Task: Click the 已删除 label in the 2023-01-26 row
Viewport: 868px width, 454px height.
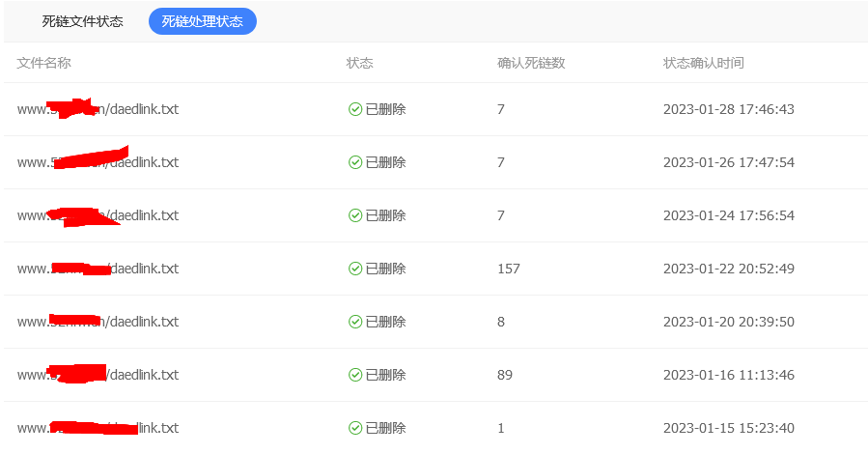Action: tap(385, 162)
